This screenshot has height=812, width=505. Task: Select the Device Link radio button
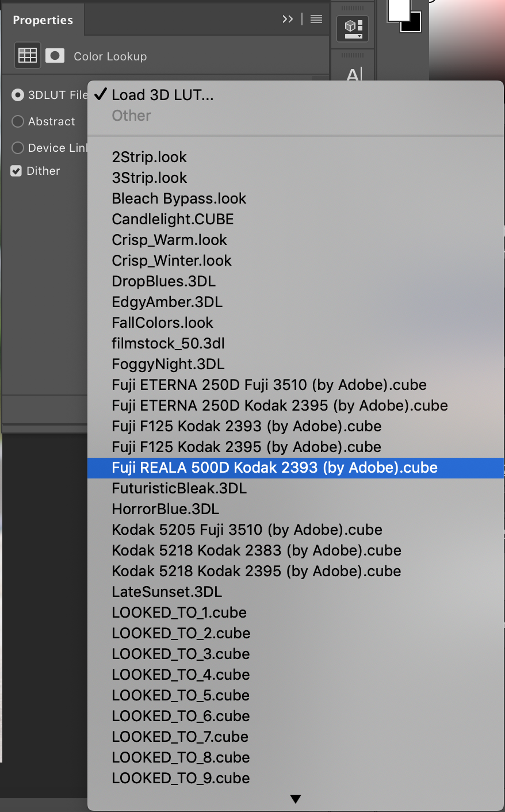[18, 148]
